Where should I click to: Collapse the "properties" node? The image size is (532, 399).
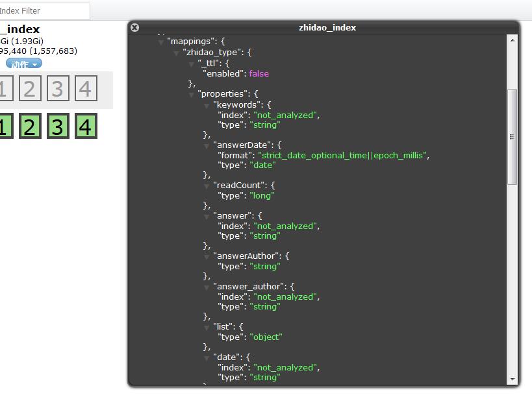pyautogui.click(x=192, y=95)
